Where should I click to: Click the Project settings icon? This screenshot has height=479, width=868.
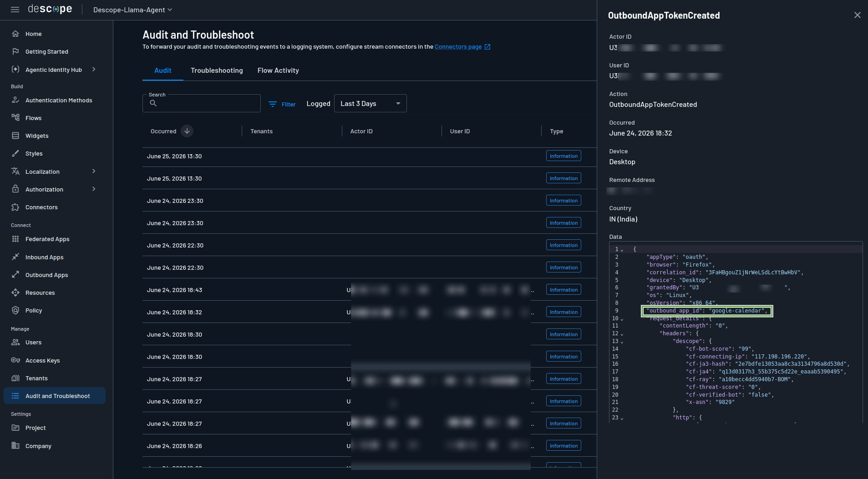click(15, 428)
